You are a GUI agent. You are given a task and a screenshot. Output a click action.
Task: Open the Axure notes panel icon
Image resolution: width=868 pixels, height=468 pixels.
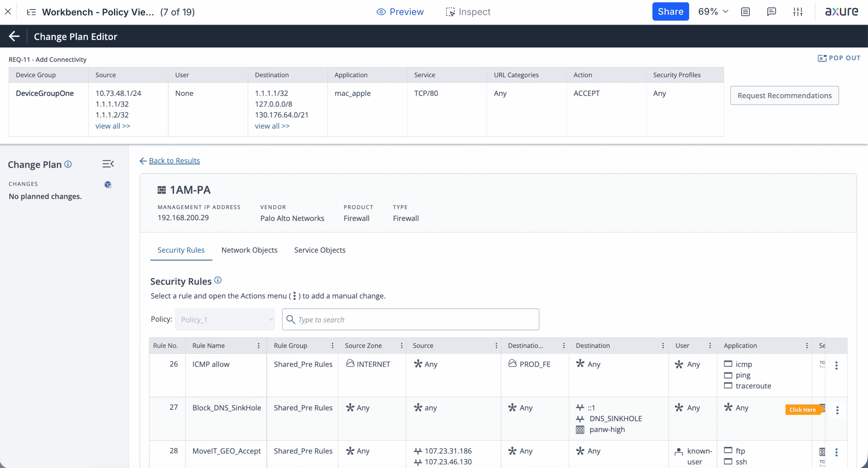pos(745,12)
